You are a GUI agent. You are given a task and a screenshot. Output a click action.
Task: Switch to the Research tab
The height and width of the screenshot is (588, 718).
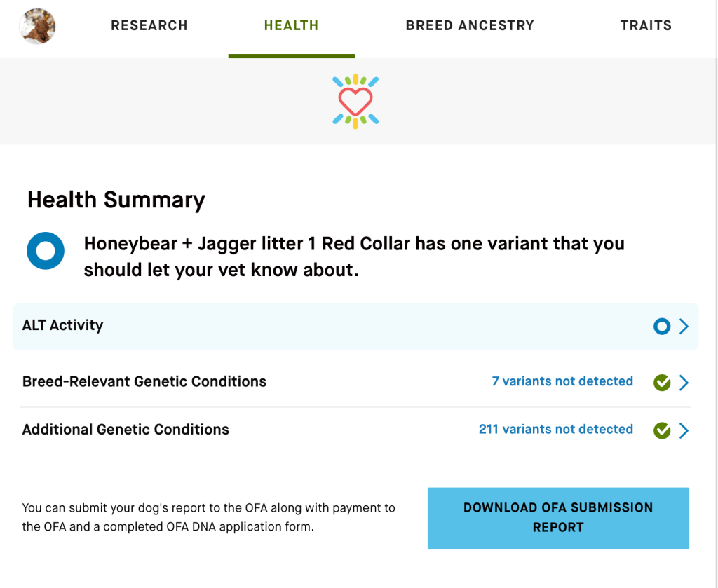pos(149,26)
